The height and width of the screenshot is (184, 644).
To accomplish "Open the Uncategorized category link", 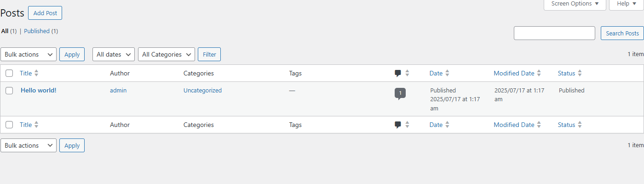I will click(202, 91).
